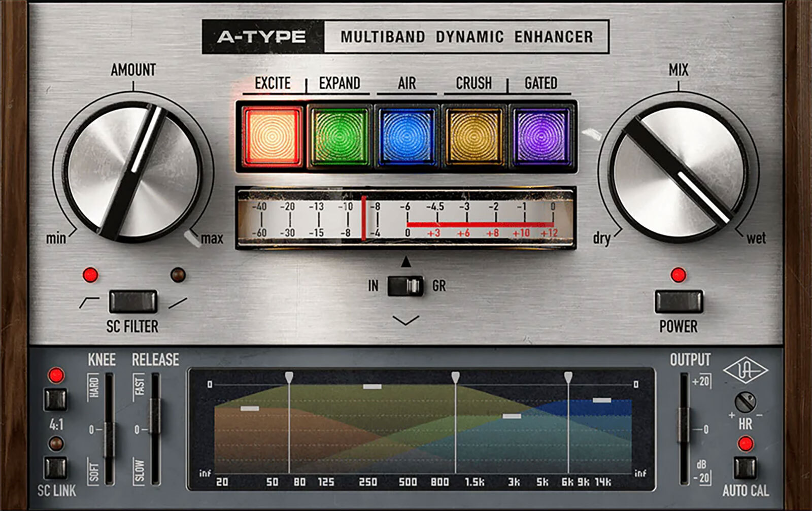Click the red 4:1 indicator LED
The height and width of the screenshot is (511, 812).
pyautogui.click(x=56, y=376)
